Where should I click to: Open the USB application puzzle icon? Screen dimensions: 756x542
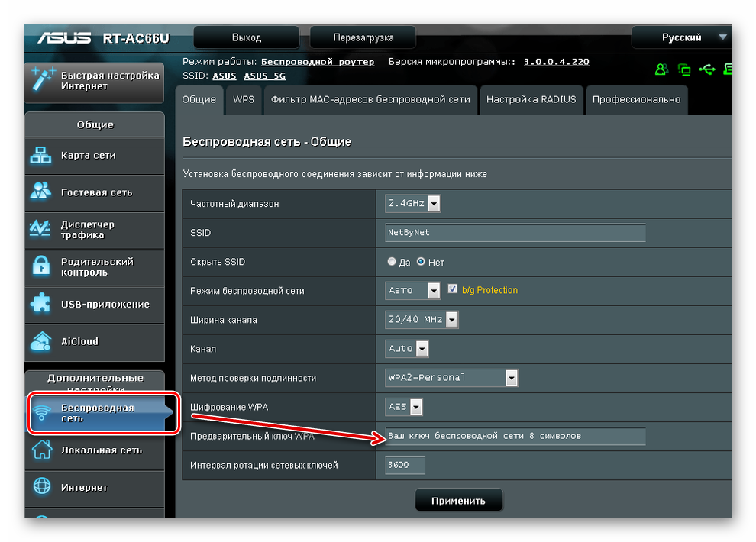click(x=40, y=305)
